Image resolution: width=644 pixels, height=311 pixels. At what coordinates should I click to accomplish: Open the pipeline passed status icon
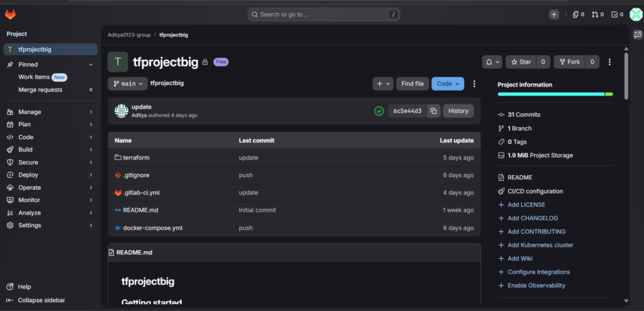point(379,111)
